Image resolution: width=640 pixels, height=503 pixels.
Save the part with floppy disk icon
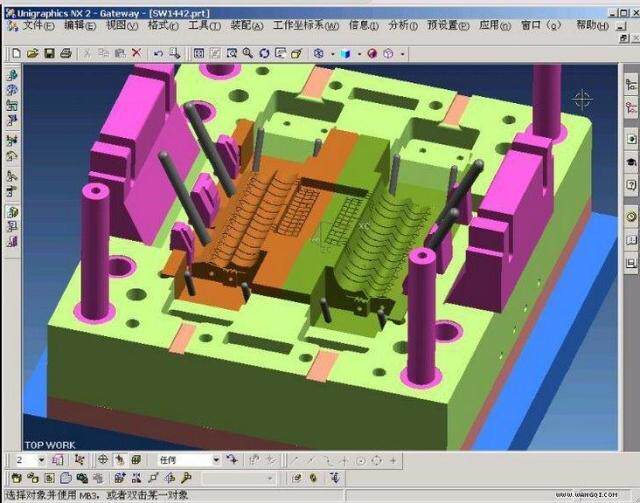(49, 53)
